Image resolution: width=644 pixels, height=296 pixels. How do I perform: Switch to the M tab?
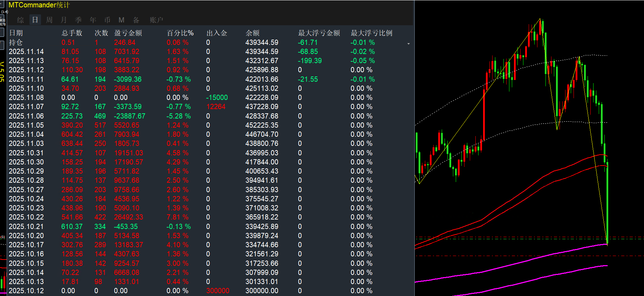[122, 20]
